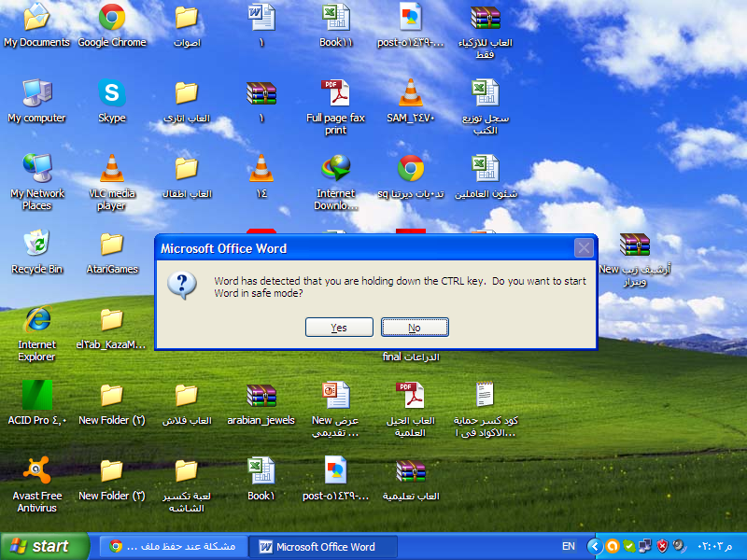Select VLC media player shortcut

pyautogui.click(x=112, y=182)
